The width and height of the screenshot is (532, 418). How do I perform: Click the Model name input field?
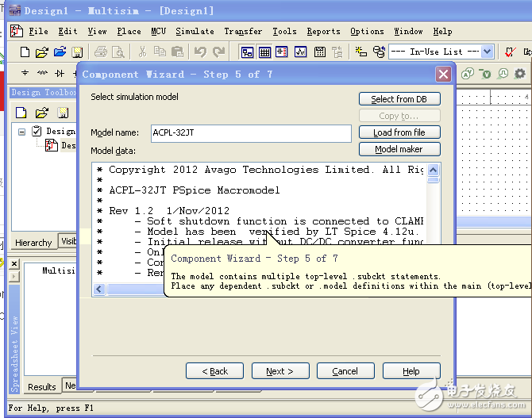pyautogui.click(x=251, y=133)
